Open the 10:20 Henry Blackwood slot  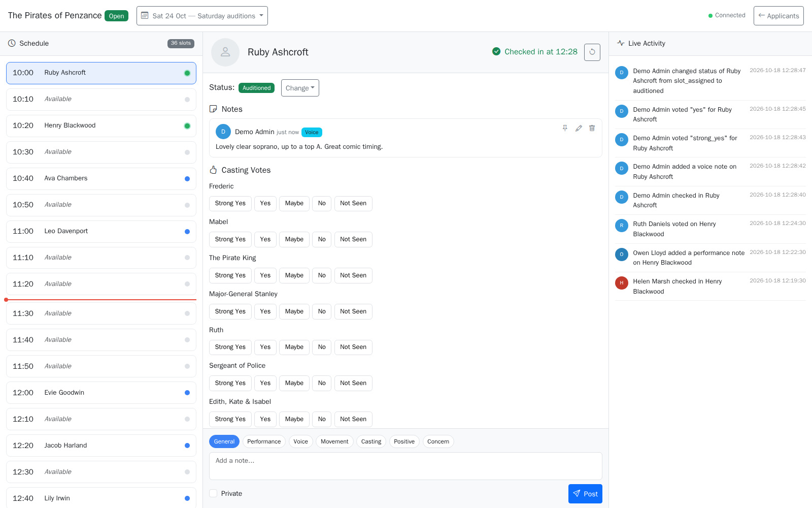pos(101,126)
